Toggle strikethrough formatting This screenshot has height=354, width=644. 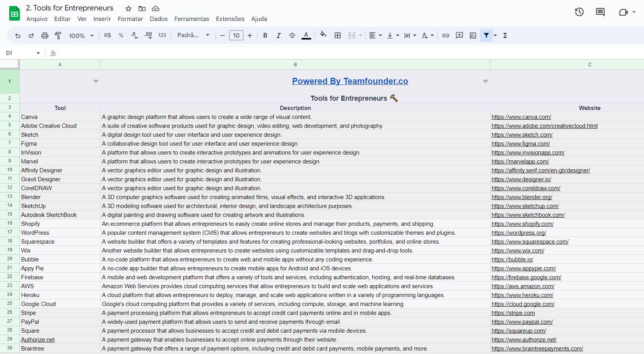[x=292, y=36]
